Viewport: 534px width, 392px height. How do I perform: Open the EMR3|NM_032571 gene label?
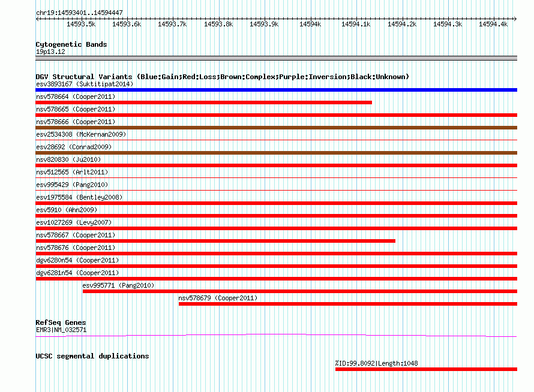coord(61,330)
